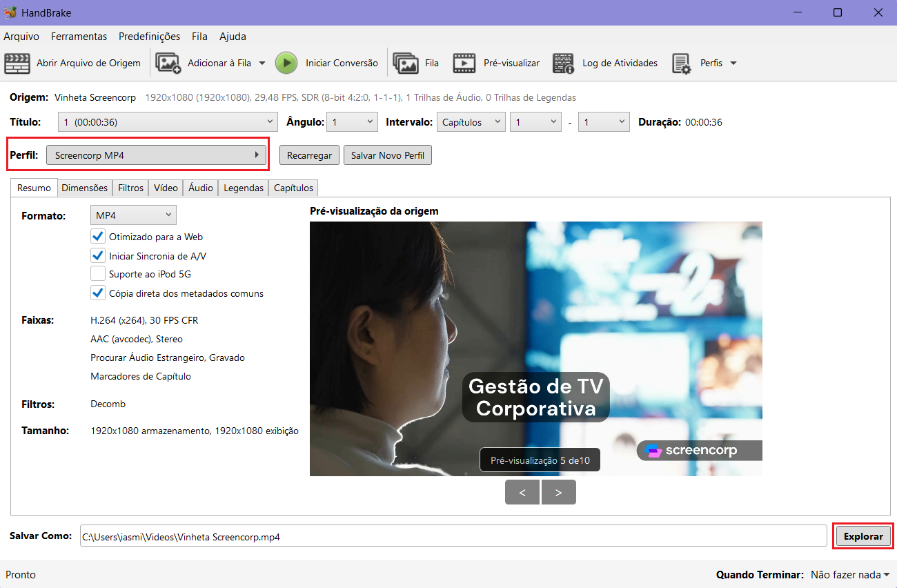
Task: Open the Log de Atividades icon
Action: [563, 63]
